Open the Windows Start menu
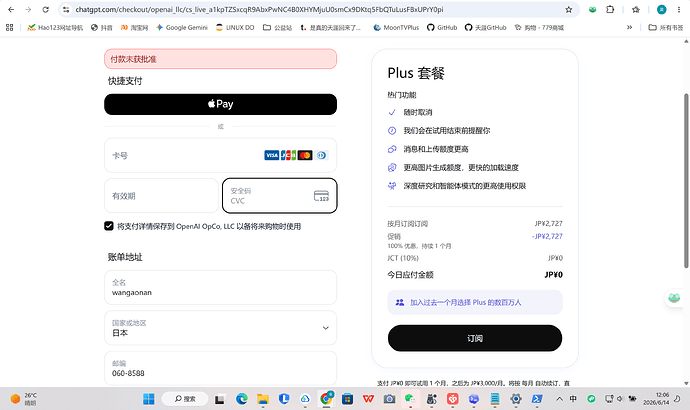The image size is (690, 410). click(x=149, y=399)
